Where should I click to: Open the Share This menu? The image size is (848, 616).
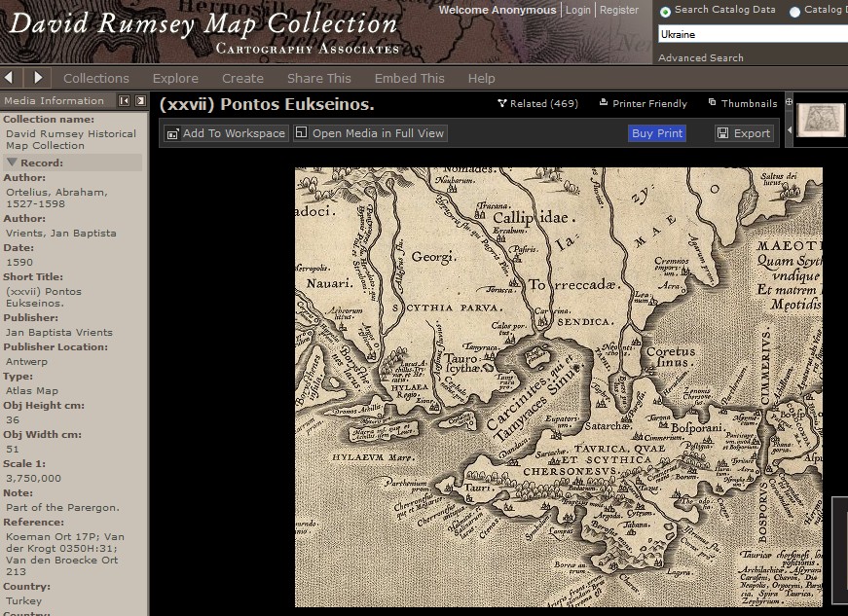click(318, 78)
